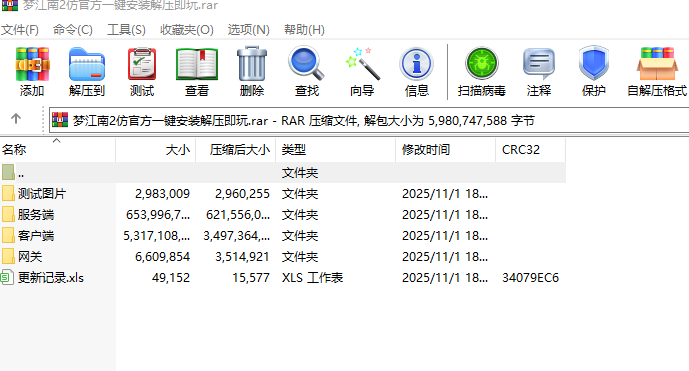Click the 文件夹 type in the '..' row
The height and width of the screenshot is (371, 689).
tap(300, 173)
